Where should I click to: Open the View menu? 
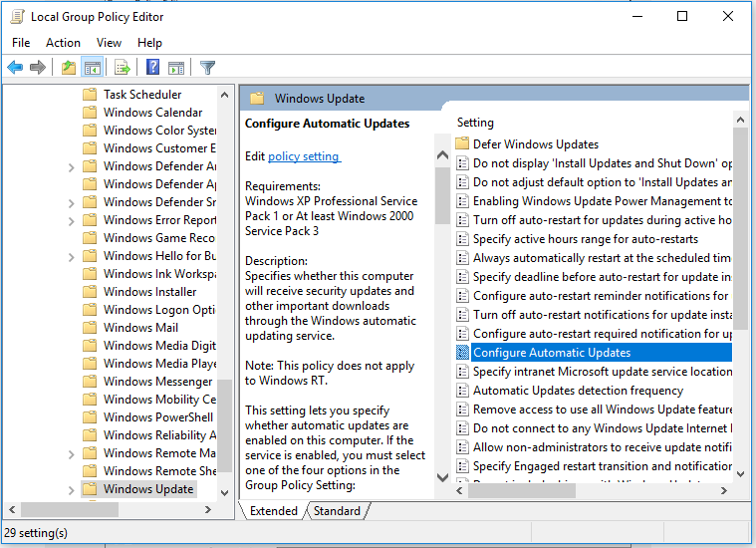[x=109, y=43]
